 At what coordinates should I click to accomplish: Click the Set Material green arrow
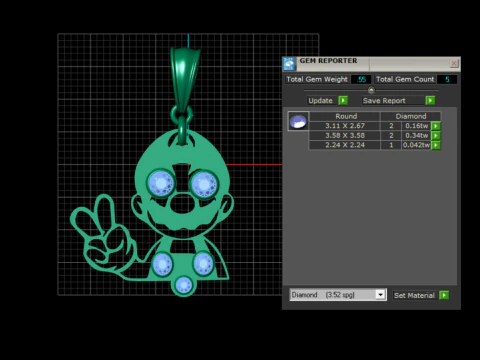pyautogui.click(x=444, y=295)
